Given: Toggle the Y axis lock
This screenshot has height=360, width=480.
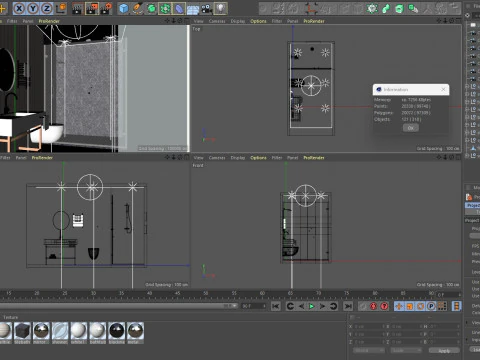Looking at the screenshot, I should pos(33,8).
